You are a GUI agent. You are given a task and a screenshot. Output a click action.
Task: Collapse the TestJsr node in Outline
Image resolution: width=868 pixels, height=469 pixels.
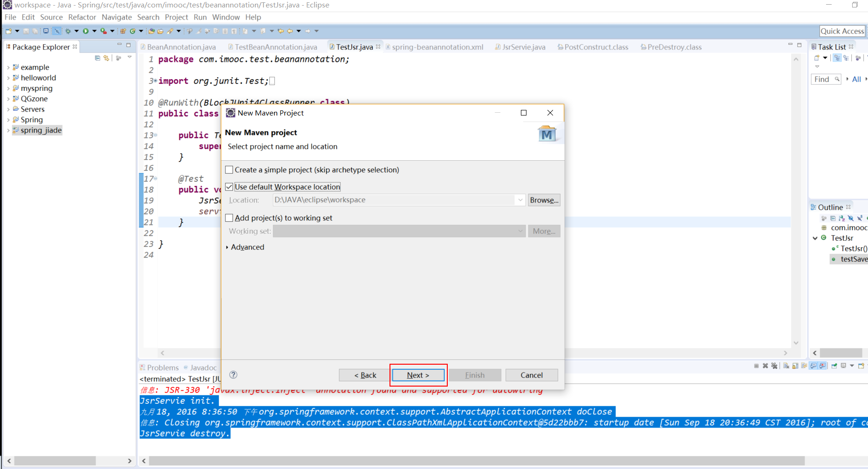pos(815,238)
